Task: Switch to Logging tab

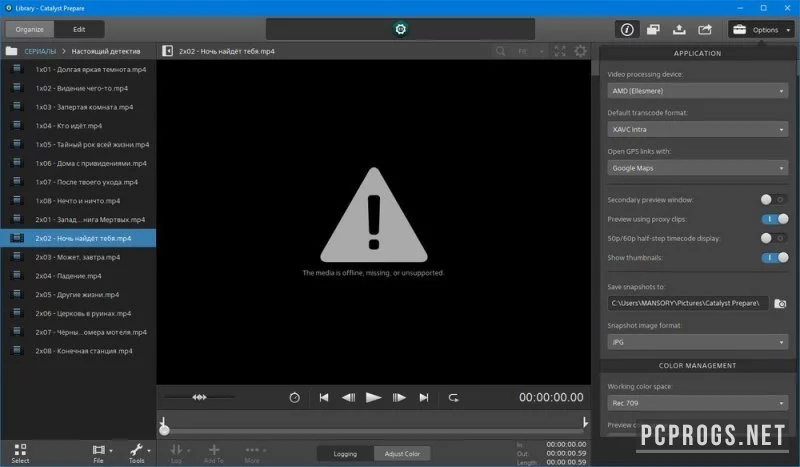Action: click(345, 454)
